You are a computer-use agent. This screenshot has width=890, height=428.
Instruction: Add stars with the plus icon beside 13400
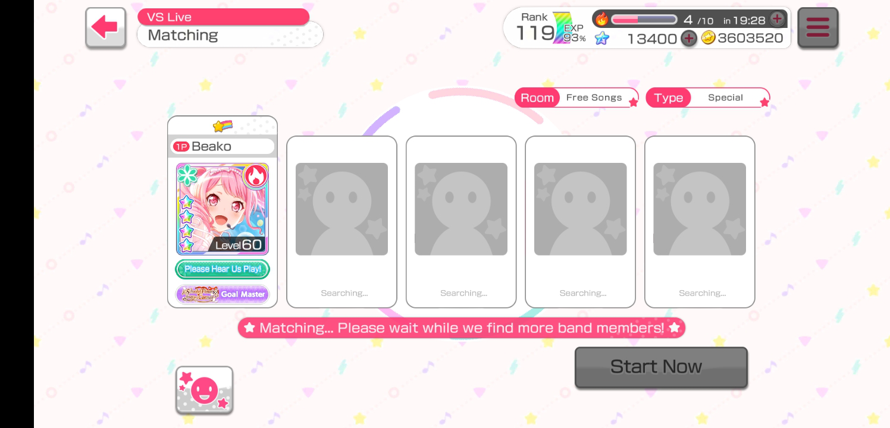[688, 39]
